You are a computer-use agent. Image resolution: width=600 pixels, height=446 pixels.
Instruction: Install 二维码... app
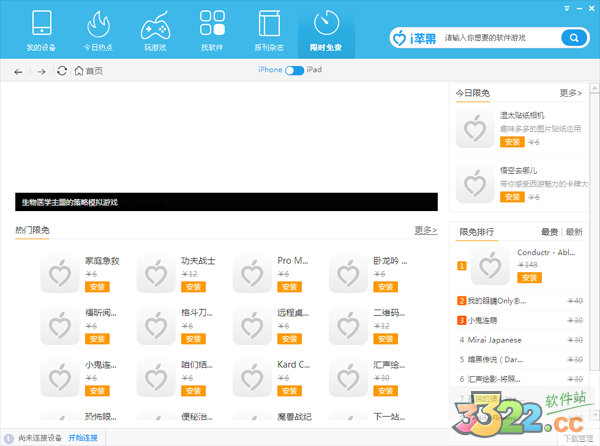[385, 339]
